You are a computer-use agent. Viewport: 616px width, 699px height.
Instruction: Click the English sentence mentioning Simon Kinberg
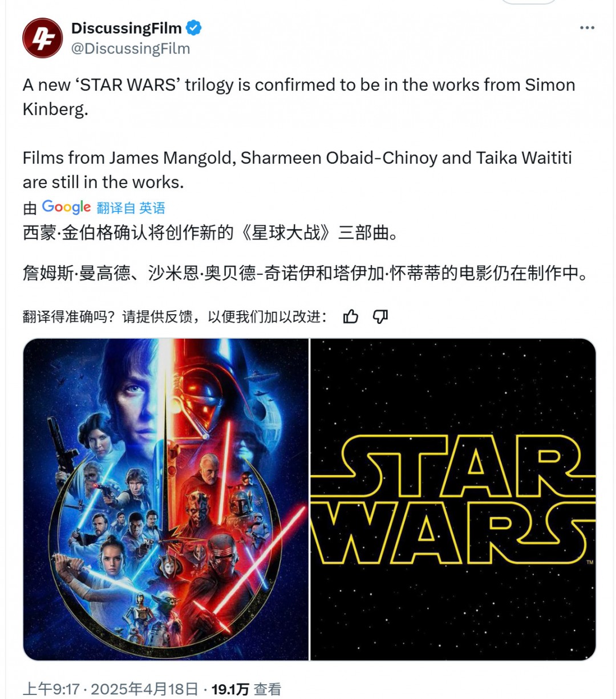click(x=299, y=97)
